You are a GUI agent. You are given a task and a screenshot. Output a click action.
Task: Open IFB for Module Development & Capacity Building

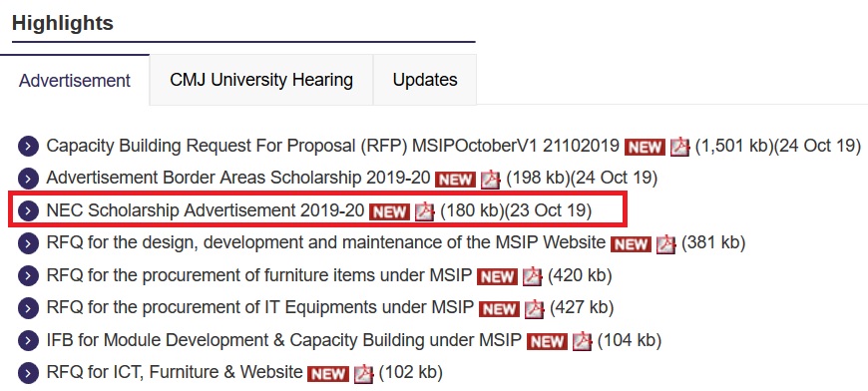pyautogui.click(x=284, y=340)
